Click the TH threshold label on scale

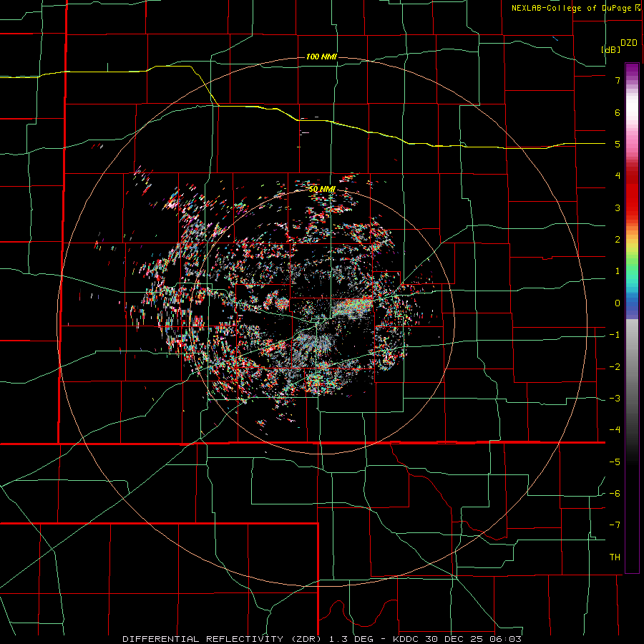coord(615,557)
